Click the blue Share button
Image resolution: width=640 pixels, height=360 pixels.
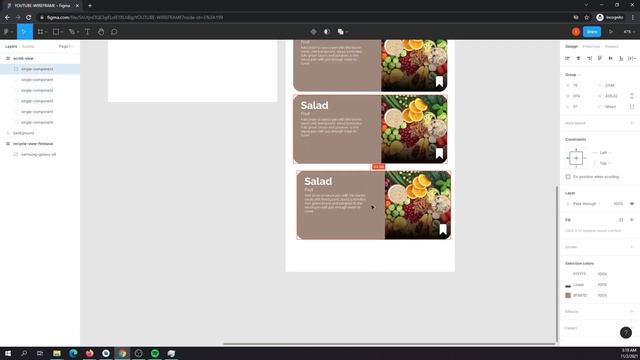[x=592, y=31]
